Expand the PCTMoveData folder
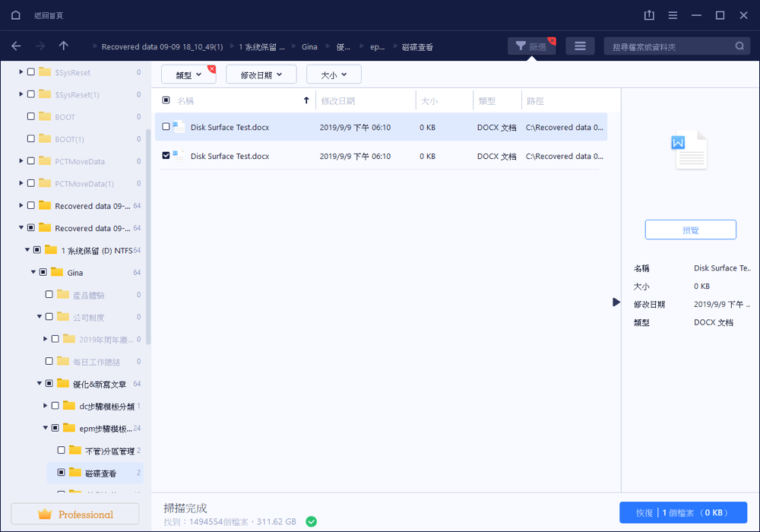Screen dimensions: 760x532 [x=21, y=161]
